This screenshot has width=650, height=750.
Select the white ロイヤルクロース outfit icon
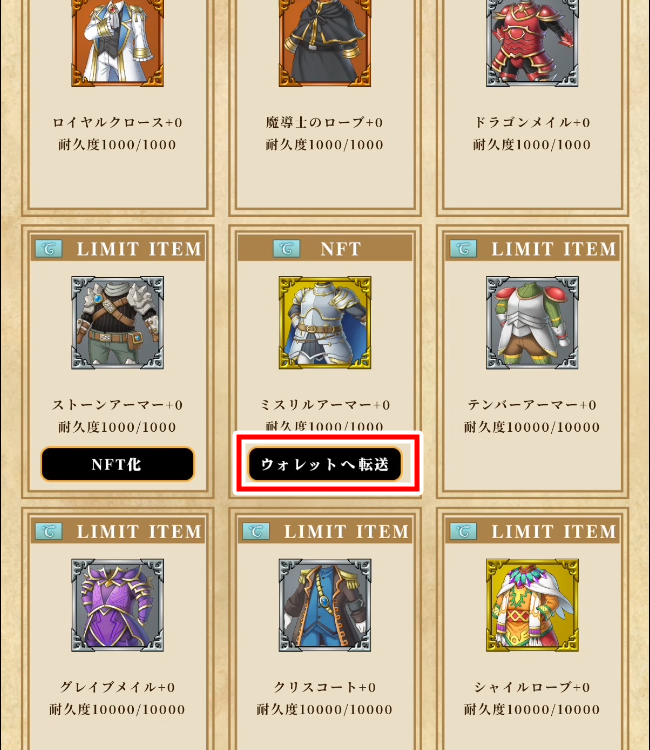(x=118, y=43)
